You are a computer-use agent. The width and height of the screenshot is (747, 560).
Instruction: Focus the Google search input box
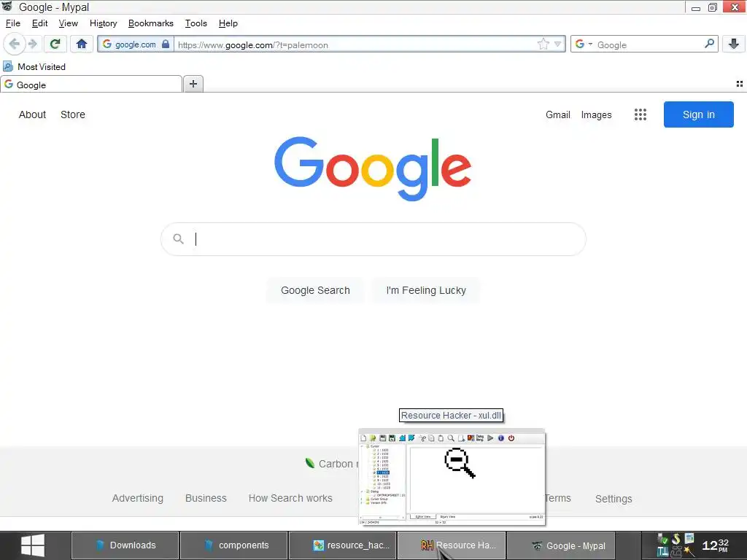click(373, 239)
